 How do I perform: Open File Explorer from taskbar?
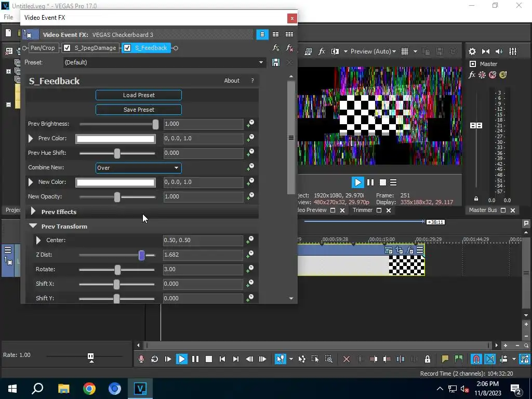(63, 389)
